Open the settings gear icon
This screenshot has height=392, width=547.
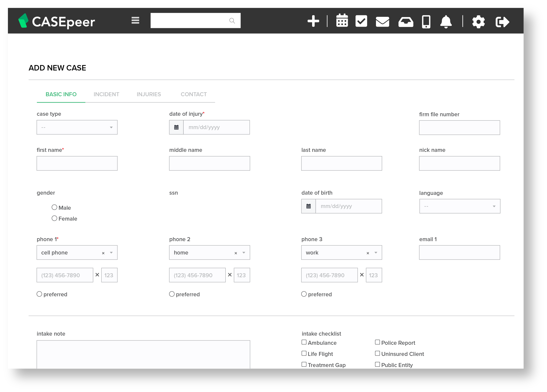pyautogui.click(x=478, y=22)
